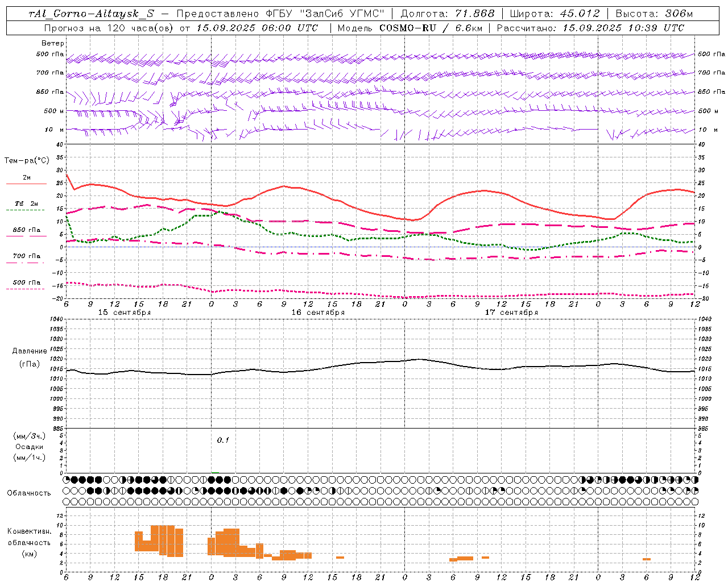Viewport: 728px width, 582px height.
Task: Click the (гПа) unit under Давление
Action: click(30, 364)
